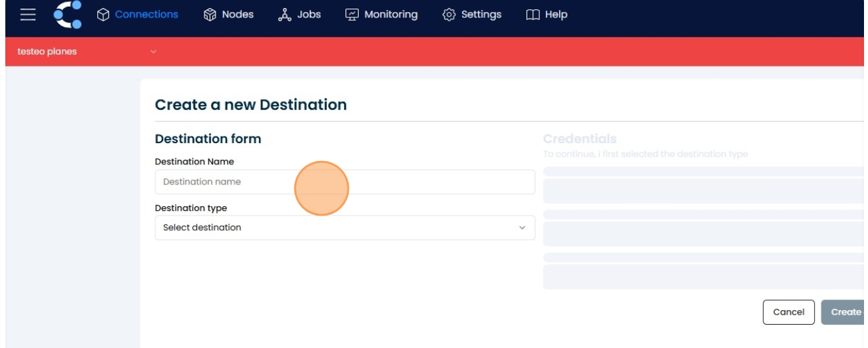Click the Settings gear icon
This screenshot has height=348, width=868.
click(x=449, y=15)
